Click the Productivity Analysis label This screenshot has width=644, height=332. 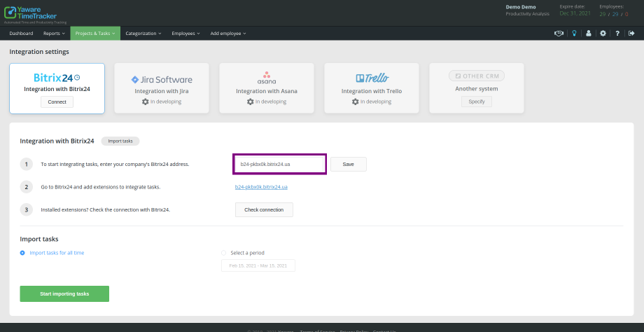click(x=527, y=14)
